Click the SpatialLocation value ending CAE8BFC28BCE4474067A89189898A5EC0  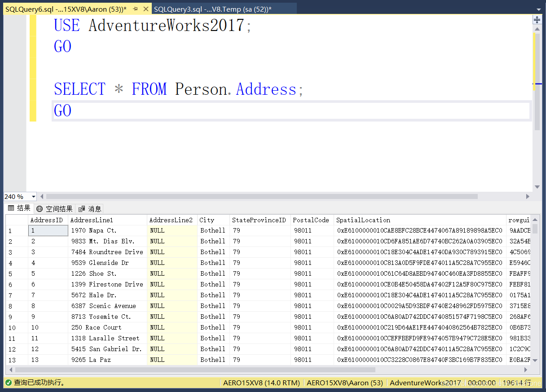pos(420,230)
